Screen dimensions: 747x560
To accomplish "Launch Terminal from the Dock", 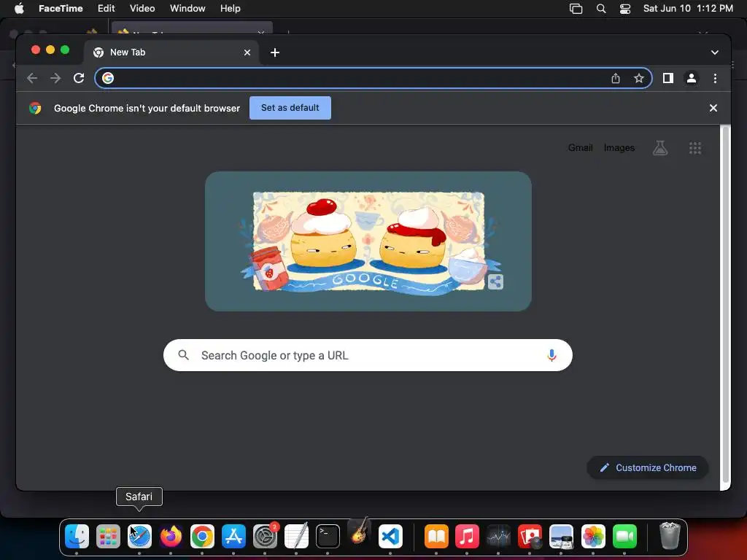I will 328,537.
